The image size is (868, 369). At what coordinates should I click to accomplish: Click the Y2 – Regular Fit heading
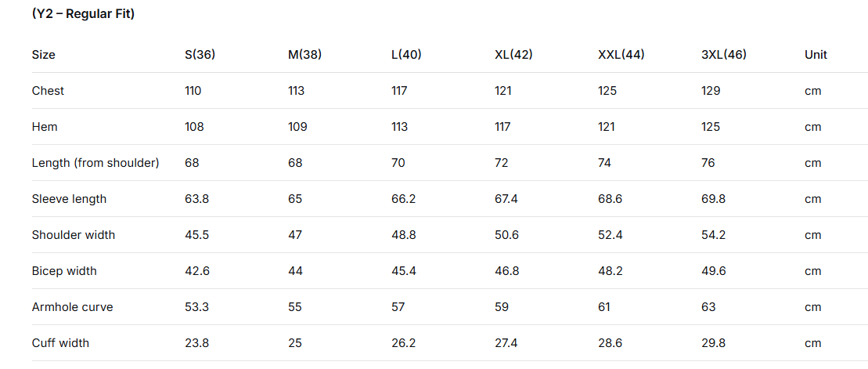pyautogui.click(x=84, y=14)
